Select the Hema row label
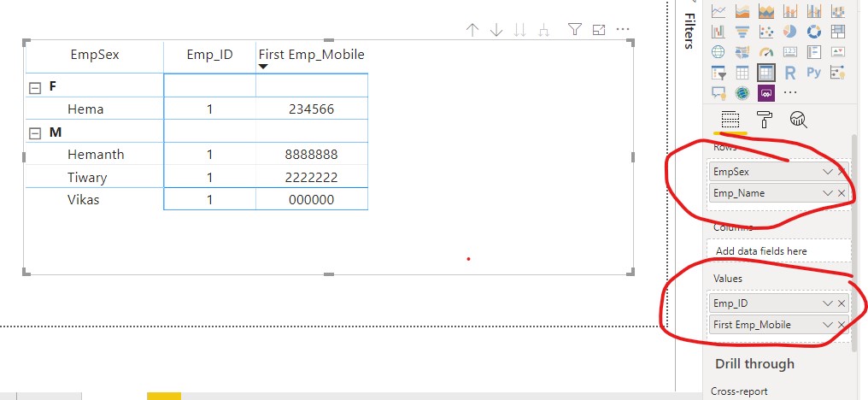Viewport: 868px width, 400px height. tap(85, 109)
